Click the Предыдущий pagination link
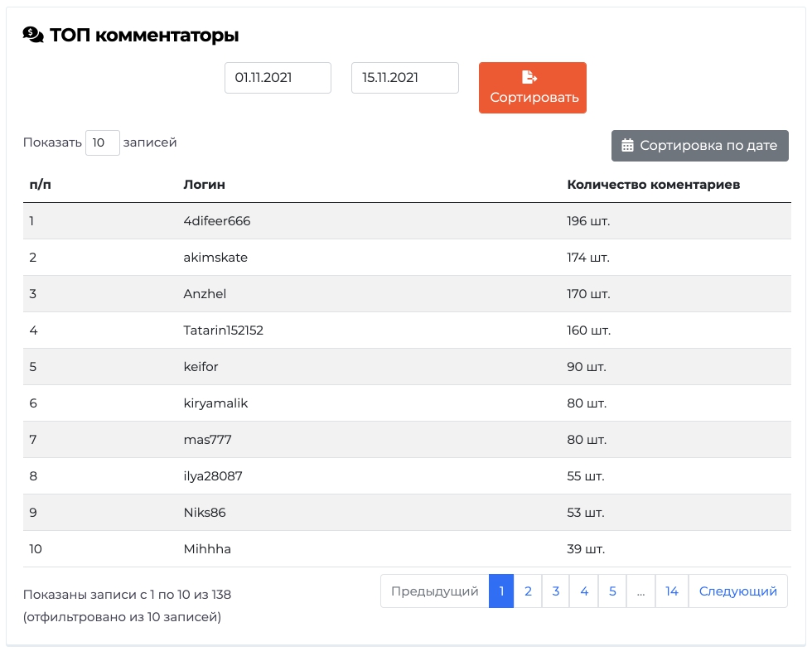The width and height of the screenshot is (812, 656). coord(434,591)
